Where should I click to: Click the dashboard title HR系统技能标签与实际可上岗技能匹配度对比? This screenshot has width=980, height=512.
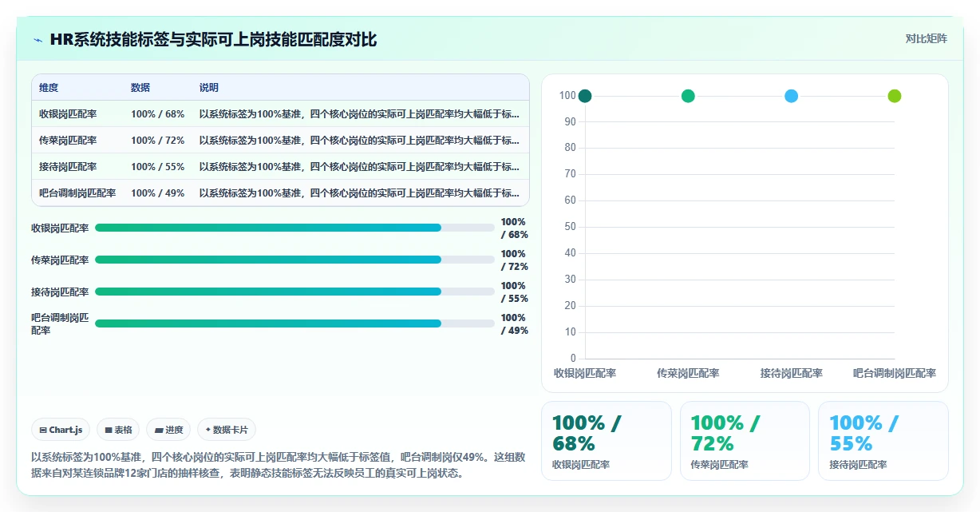pos(213,40)
